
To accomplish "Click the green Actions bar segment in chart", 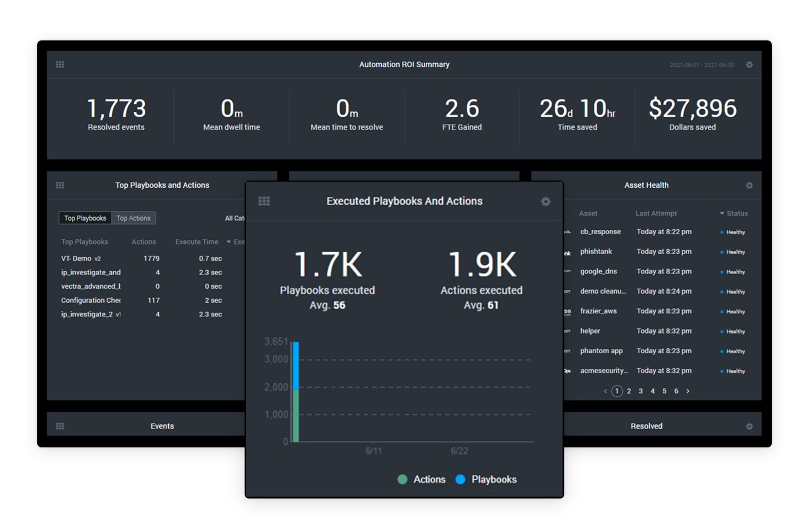I will tap(296, 415).
